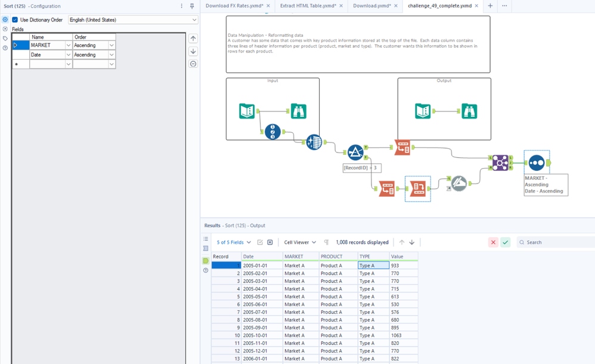The height and width of the screenshot is (364, 595).
Task: Select the Join Multiple tool
Action: (x=500, y=161)
